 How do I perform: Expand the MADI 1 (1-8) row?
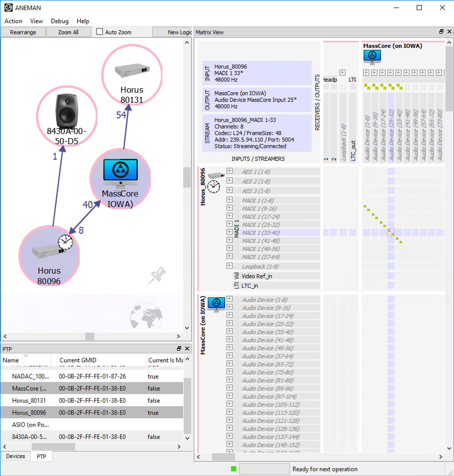pos(229,200)
